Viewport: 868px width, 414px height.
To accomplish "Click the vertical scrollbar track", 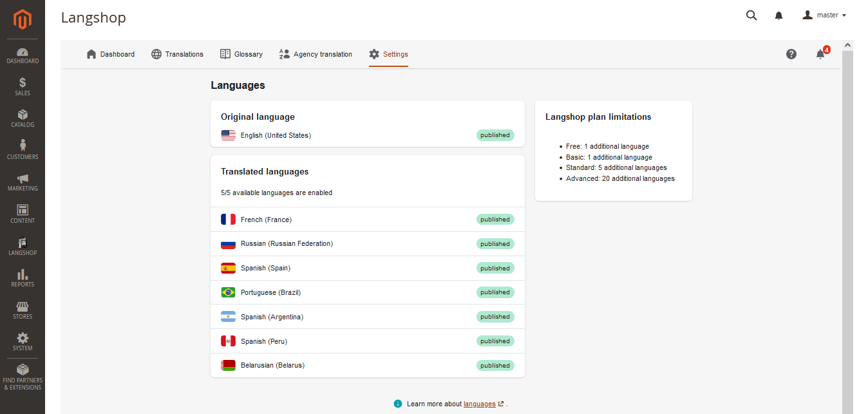I will 847,232.
